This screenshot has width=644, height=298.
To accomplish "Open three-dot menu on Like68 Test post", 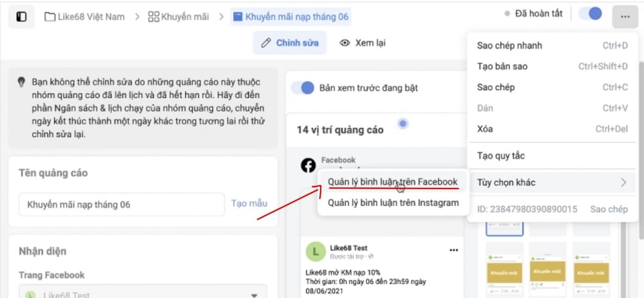I will click(x=453, y=250).
